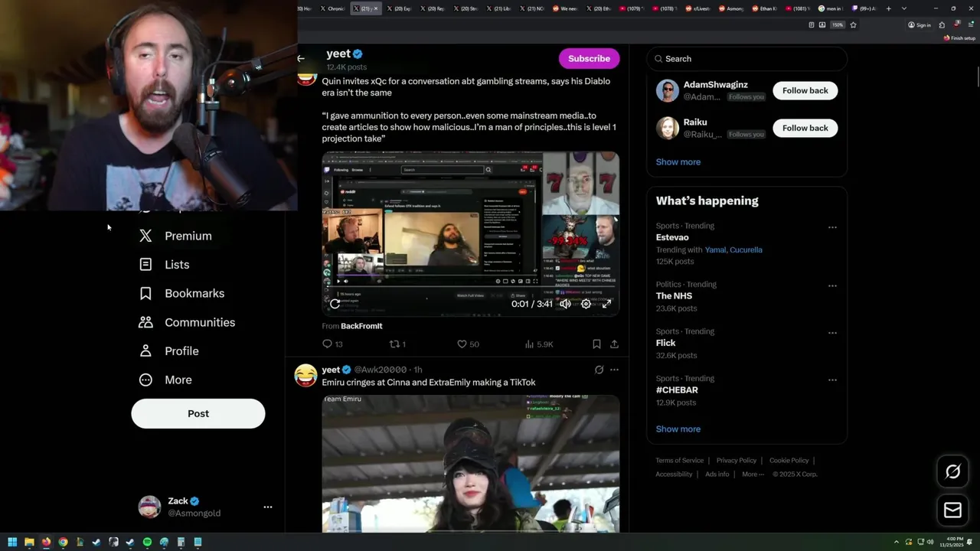Switch to the men in Google tab
Viewport: 980px width, 551px height.
[x=830, y=8]
